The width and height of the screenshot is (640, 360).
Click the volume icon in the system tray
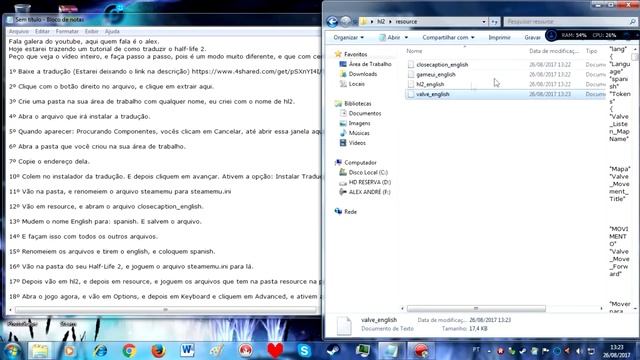579,351
